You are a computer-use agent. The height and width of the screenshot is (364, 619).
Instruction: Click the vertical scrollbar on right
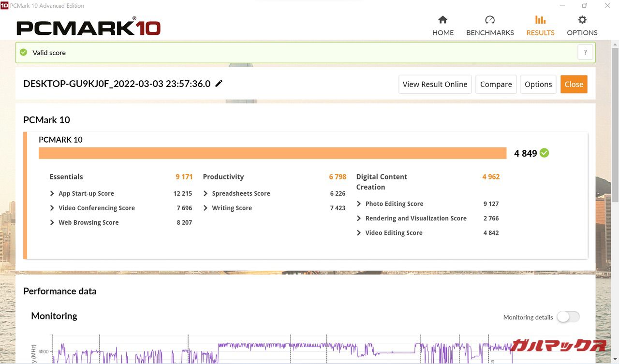615,126
